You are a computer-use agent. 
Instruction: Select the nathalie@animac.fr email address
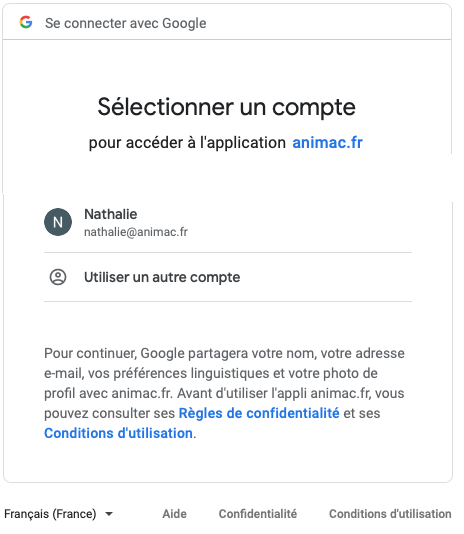click(136, 232)
